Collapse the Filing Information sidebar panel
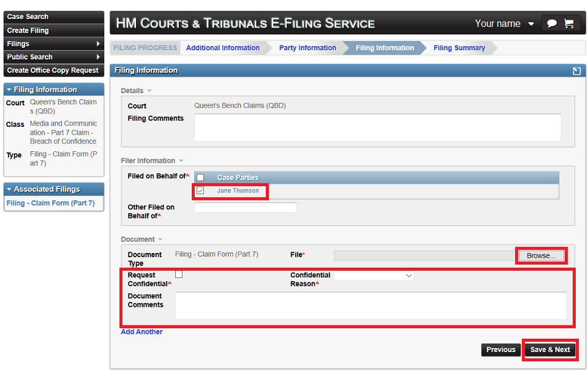This screenshot has height=392, width=588. [9, 89]
